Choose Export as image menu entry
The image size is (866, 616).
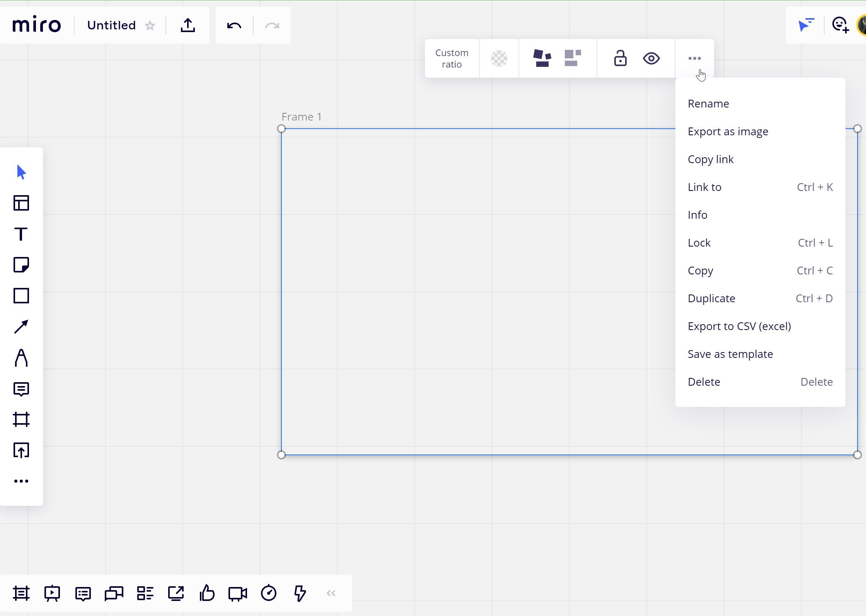[x=728, y=131]
